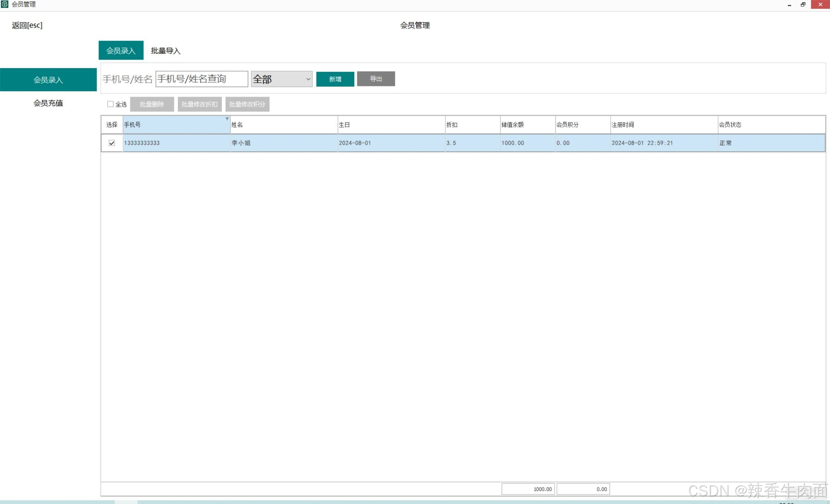Image resolution: width=830 pixels, height=504 pixels.
Task: Select 会员充值 in the left sidebar
Action: point(48,103)
